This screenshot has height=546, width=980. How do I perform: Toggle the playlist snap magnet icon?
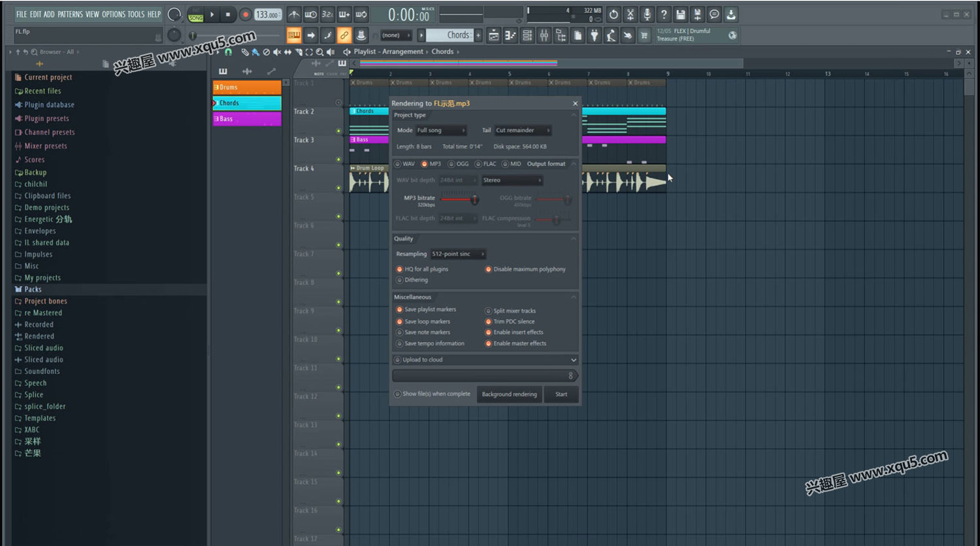pos(228,52)
